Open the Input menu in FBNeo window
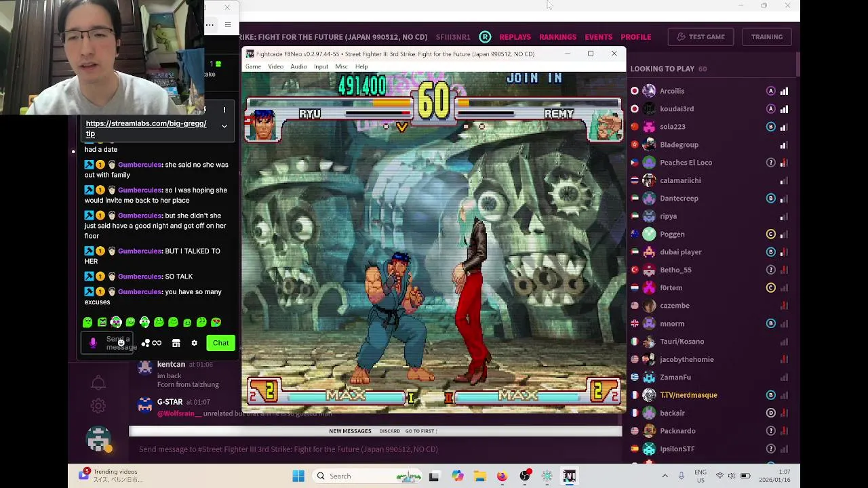This screenshot has width=868, height=488. (321, 66)
